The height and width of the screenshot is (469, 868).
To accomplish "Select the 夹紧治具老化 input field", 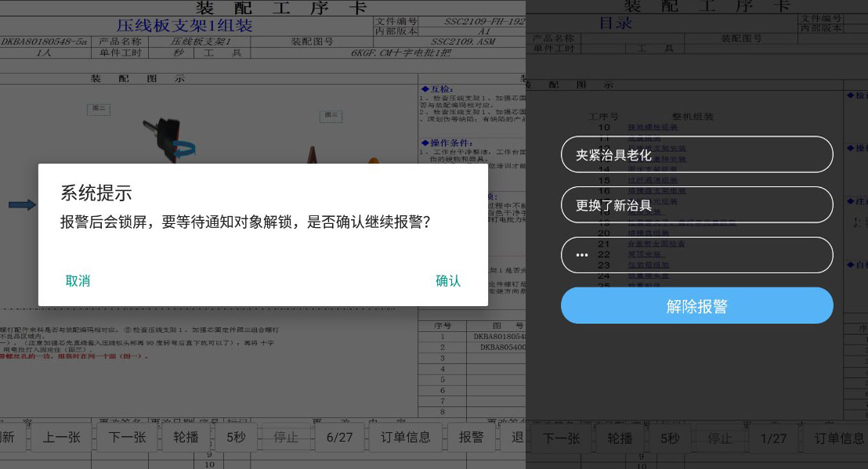I will coord(696,154).
